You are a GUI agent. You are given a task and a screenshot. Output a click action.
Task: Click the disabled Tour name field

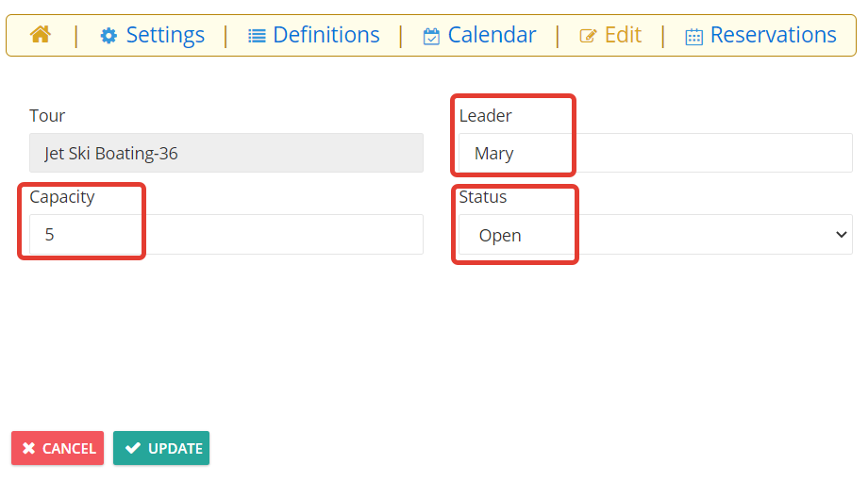226,153
